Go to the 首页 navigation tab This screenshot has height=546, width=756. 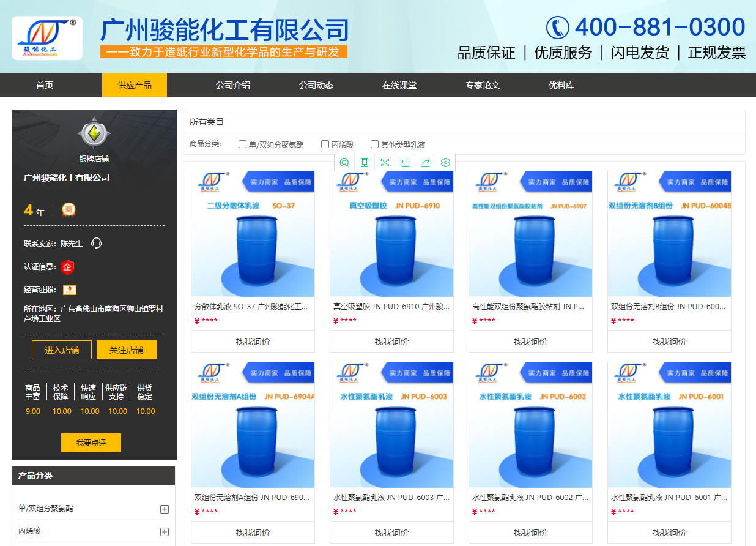point(45,85)
